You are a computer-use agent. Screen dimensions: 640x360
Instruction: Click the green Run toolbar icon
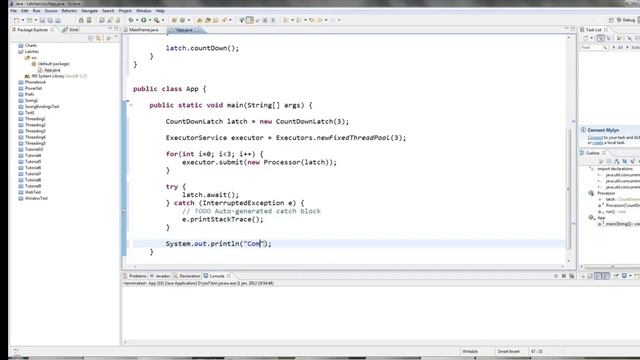pos(144,20)
